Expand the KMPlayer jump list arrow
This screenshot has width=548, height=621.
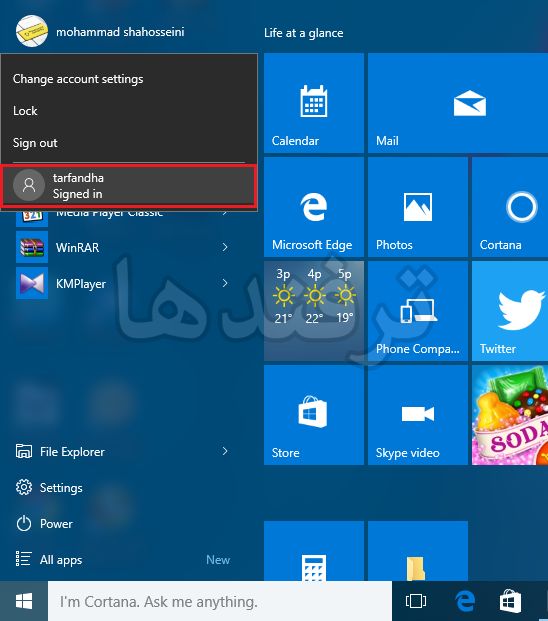[225, 283]
